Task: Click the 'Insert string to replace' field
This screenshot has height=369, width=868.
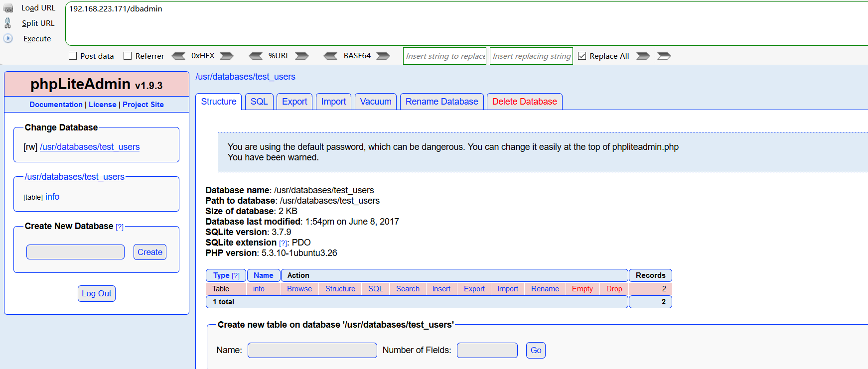Action: pos(444,56)
